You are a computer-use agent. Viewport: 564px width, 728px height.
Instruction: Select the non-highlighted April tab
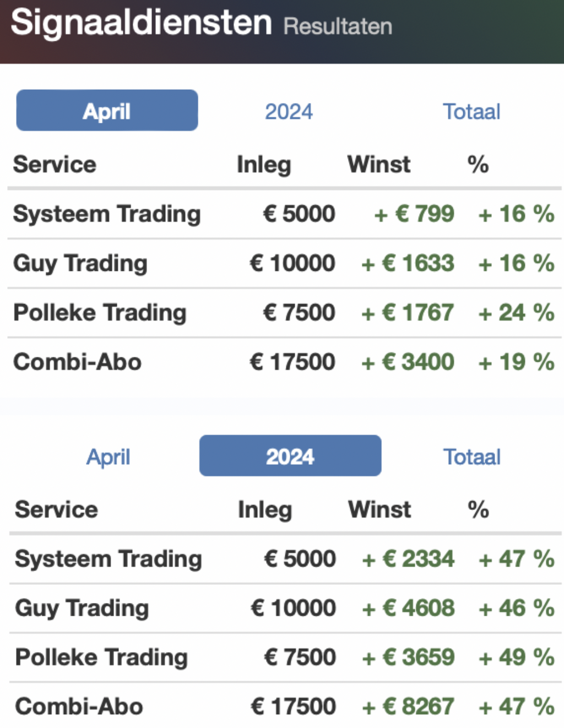[108, 457]
